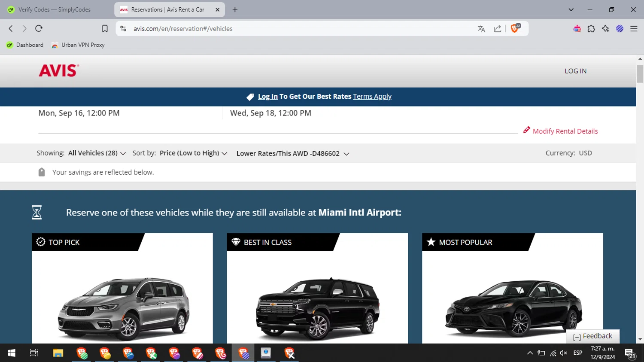The image size is (644, 362).
Task: Click the hourglass icon
Action: [37, 213]
